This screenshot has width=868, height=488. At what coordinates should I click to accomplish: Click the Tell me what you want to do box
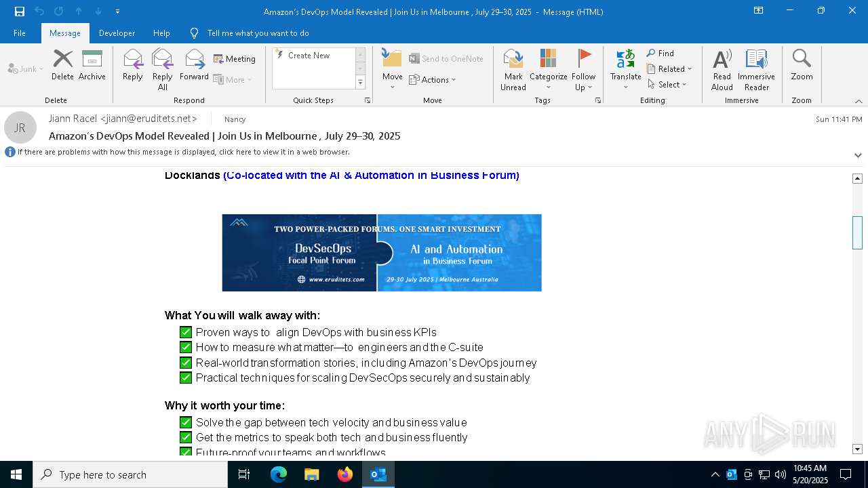(258, 33)
